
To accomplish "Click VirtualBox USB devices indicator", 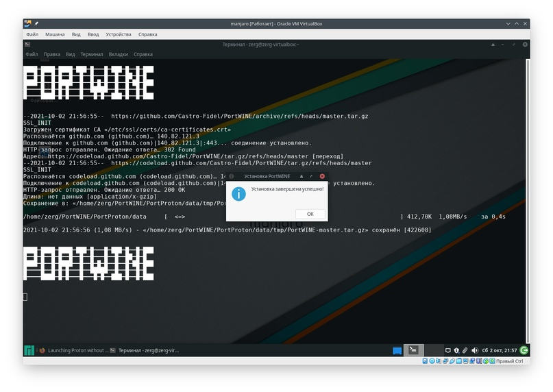I will click(452, 361).
